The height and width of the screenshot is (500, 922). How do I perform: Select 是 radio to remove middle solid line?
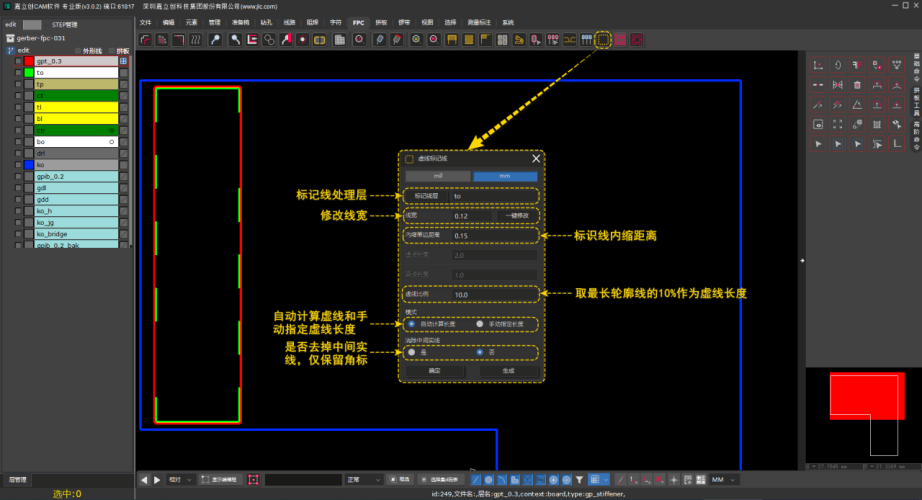(412, 352)
